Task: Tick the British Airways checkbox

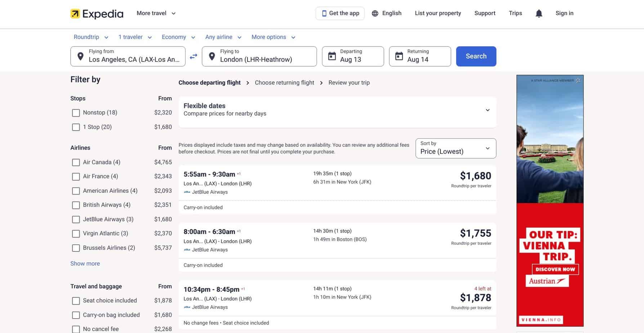Action: tap(76, 205)
